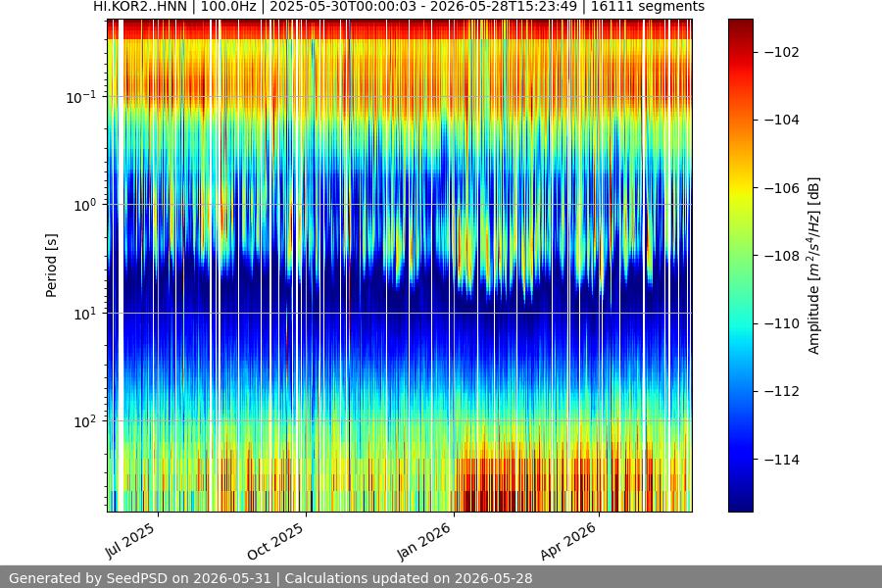Click the 'Generated by SeedPSD' footer text
Image resolution: width=882 pixels, height=588 pixels.
(x=270, y=578)
